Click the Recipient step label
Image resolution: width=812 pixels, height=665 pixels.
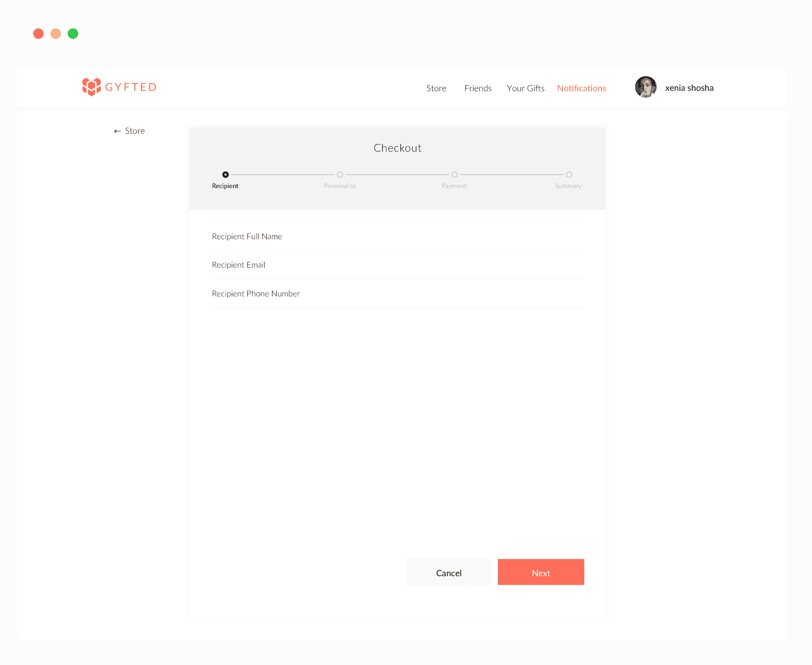225,186
